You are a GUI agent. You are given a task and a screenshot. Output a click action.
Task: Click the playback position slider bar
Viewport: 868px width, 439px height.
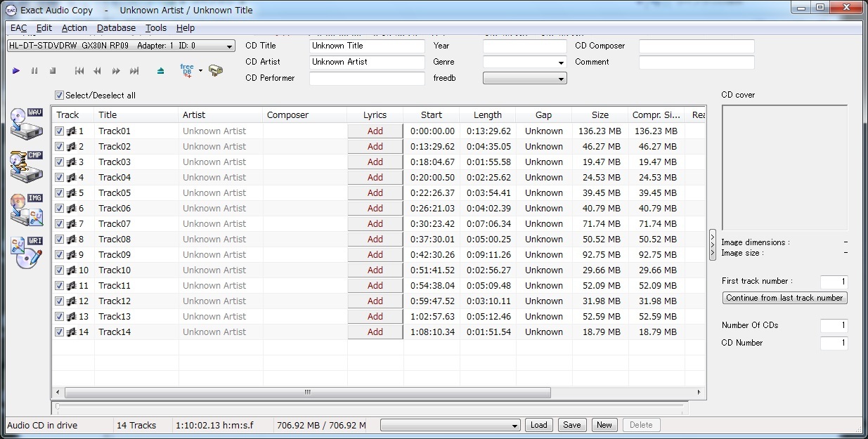(x=369, y=406)
